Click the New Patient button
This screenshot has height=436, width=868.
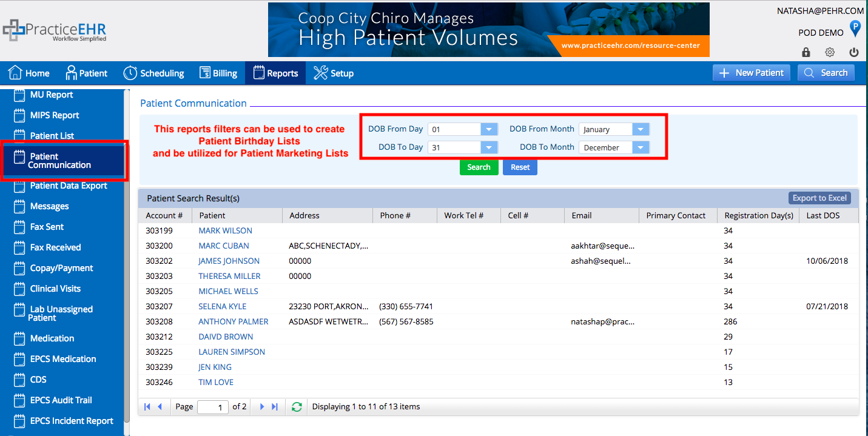tap(752, 73)
